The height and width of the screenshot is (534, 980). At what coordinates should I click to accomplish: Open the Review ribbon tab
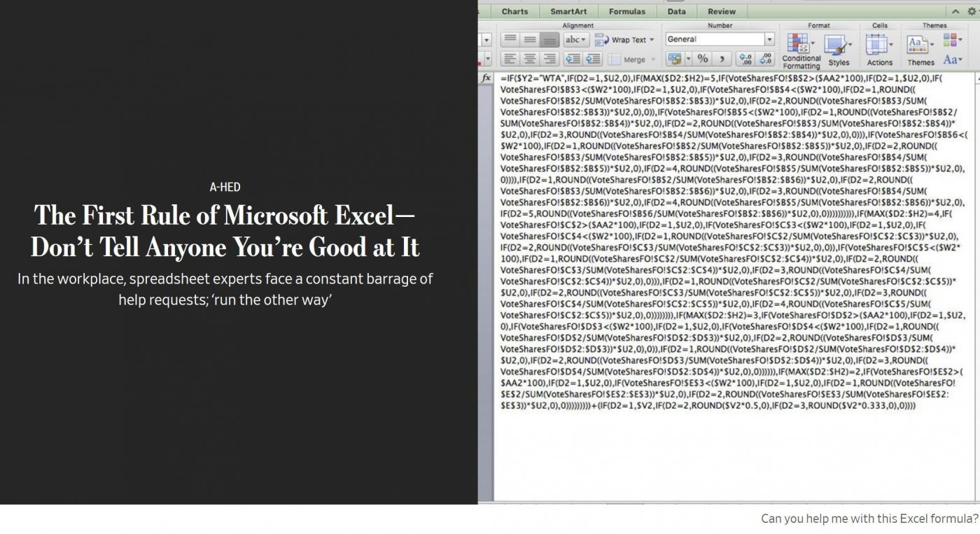pyautogui.click(x=721, y=11)
